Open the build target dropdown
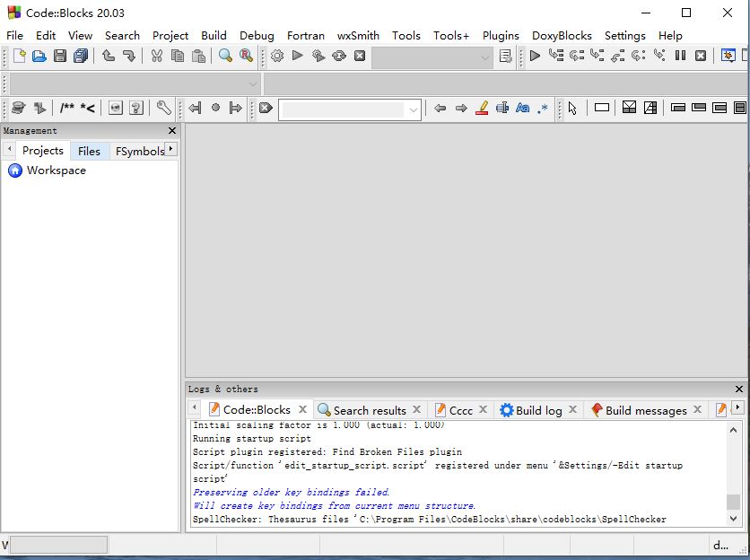The image size is (750, 560). tap(432, 57)
